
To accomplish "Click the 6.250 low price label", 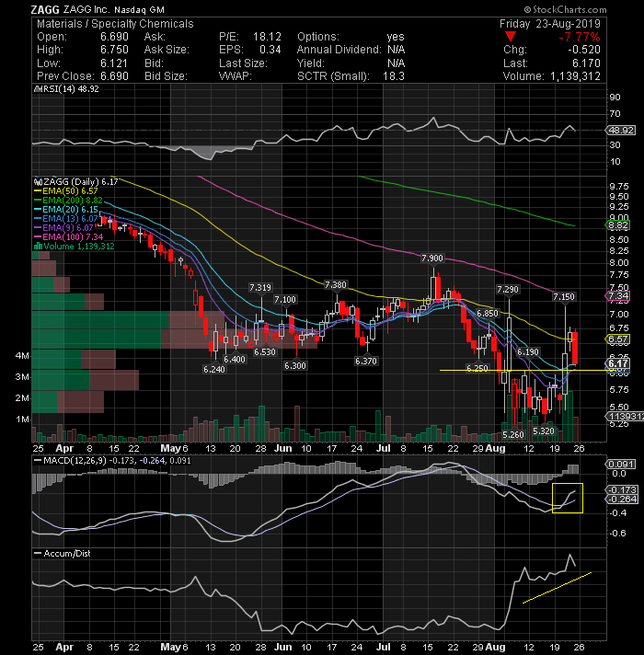I will tap(477, 368).
